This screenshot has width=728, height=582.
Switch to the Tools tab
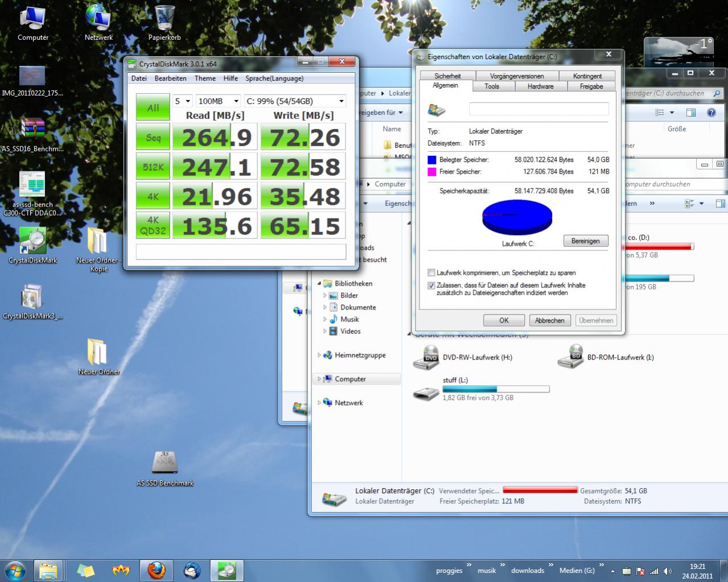[x=492, y=86]
